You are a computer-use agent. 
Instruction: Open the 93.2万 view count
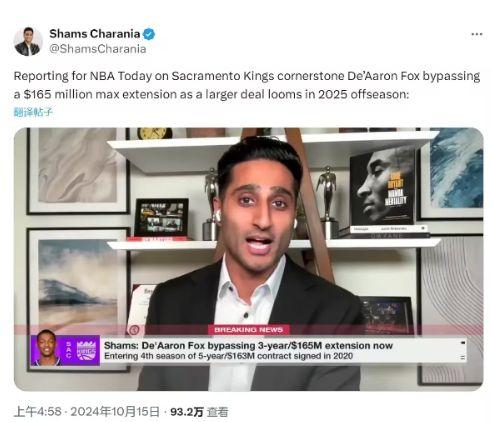[x=186, y=412]
